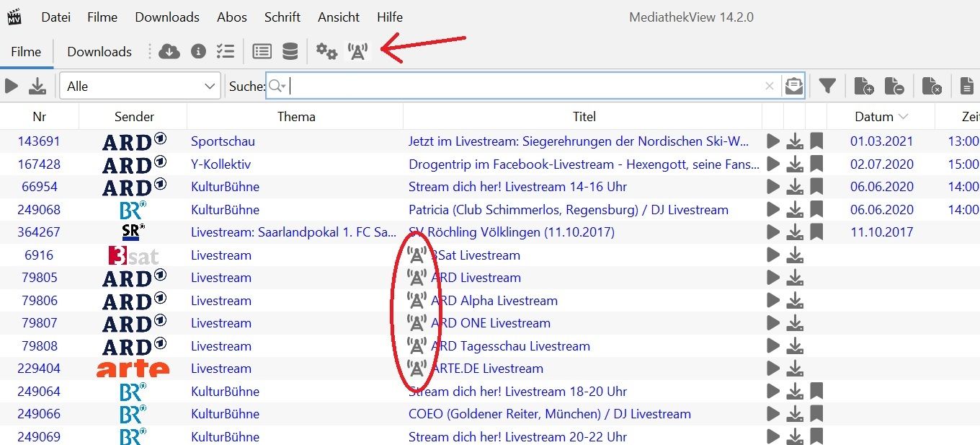The image size is (980, 445).
Task: Play ARD Alpha Livestream
Action: (773, 300)
